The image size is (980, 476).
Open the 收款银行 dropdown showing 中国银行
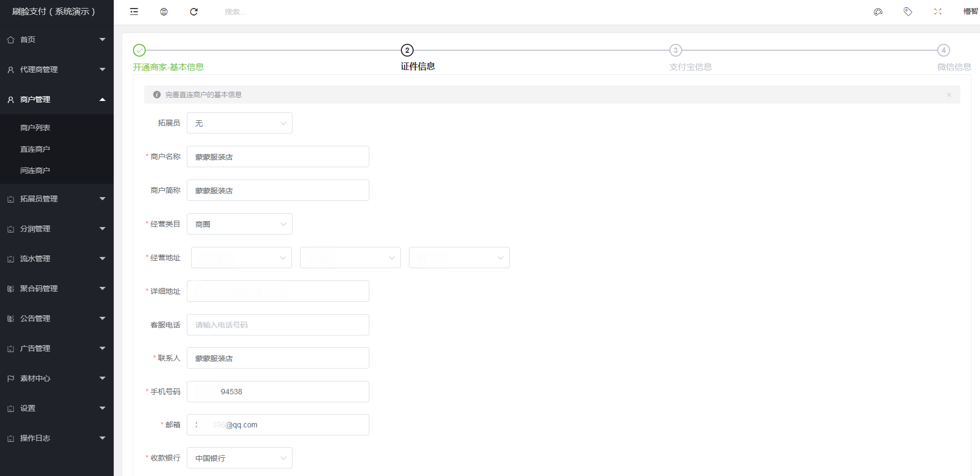(240, 458)
